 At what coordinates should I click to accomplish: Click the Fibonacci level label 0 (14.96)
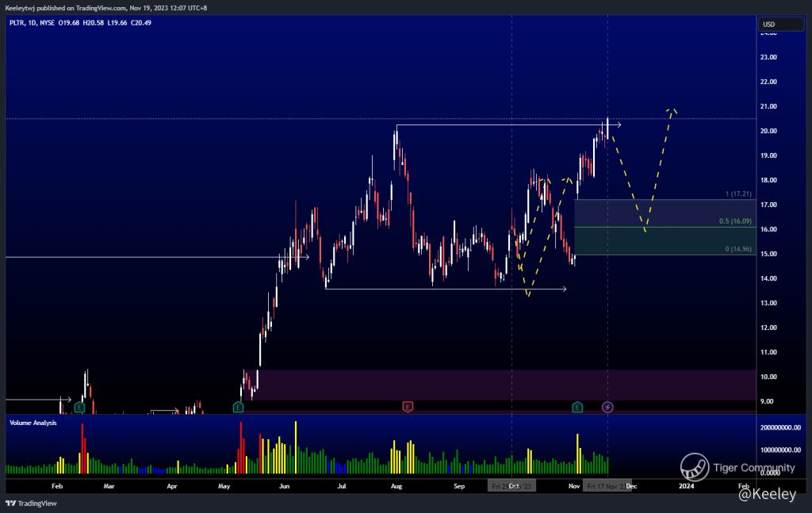pyautogui.click(x=738, y=249)
